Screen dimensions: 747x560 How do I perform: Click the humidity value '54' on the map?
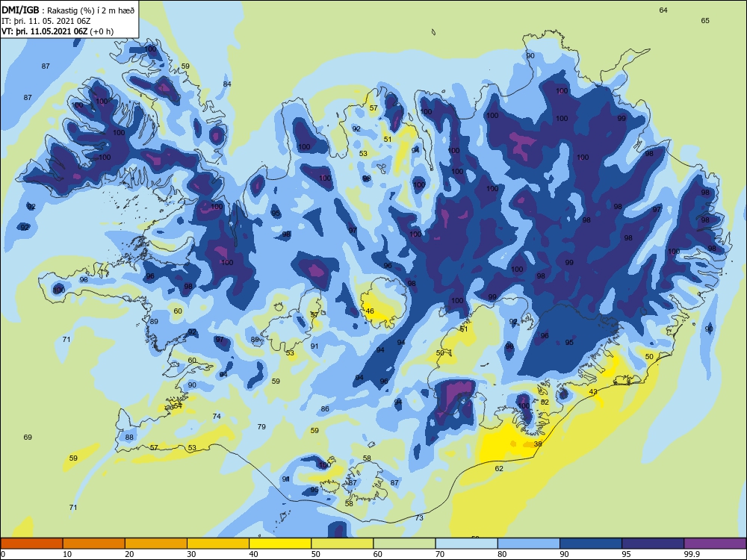(178, 405)
